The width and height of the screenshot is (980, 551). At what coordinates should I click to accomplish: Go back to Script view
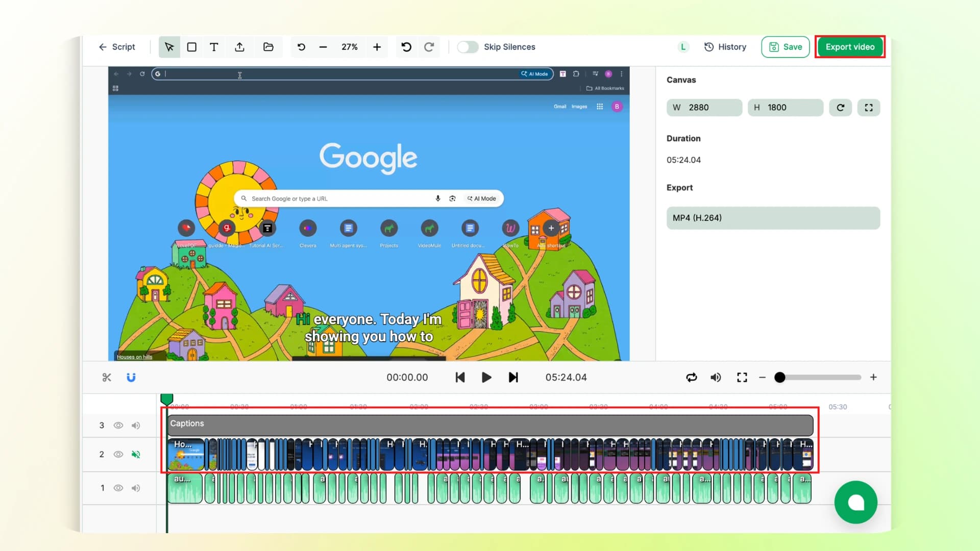[x=117, y=46]
